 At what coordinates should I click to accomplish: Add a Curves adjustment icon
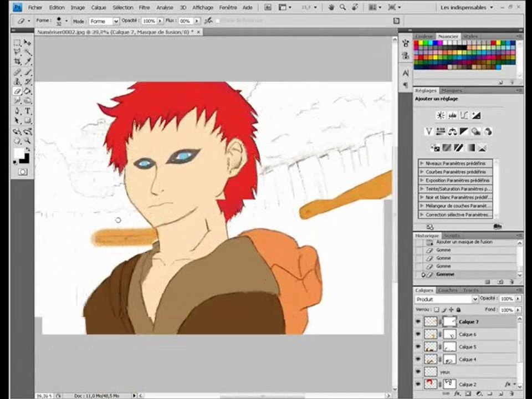click(464, 115)
